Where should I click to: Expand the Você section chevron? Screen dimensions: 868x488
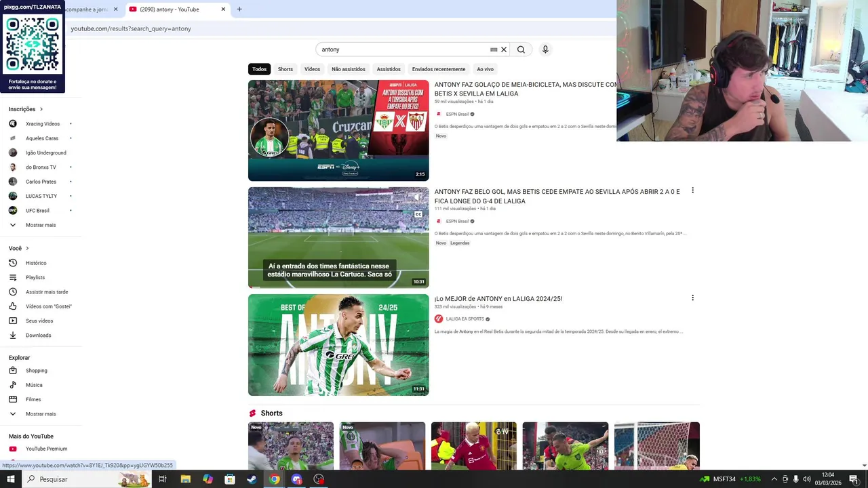pyautogui.click(x=27, y=249)
